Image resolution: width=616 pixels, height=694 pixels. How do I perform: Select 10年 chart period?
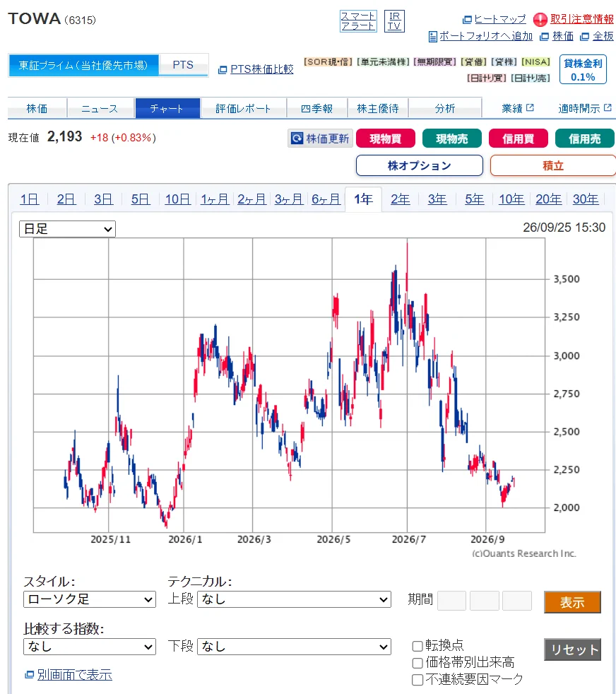(x=512, y=199)
